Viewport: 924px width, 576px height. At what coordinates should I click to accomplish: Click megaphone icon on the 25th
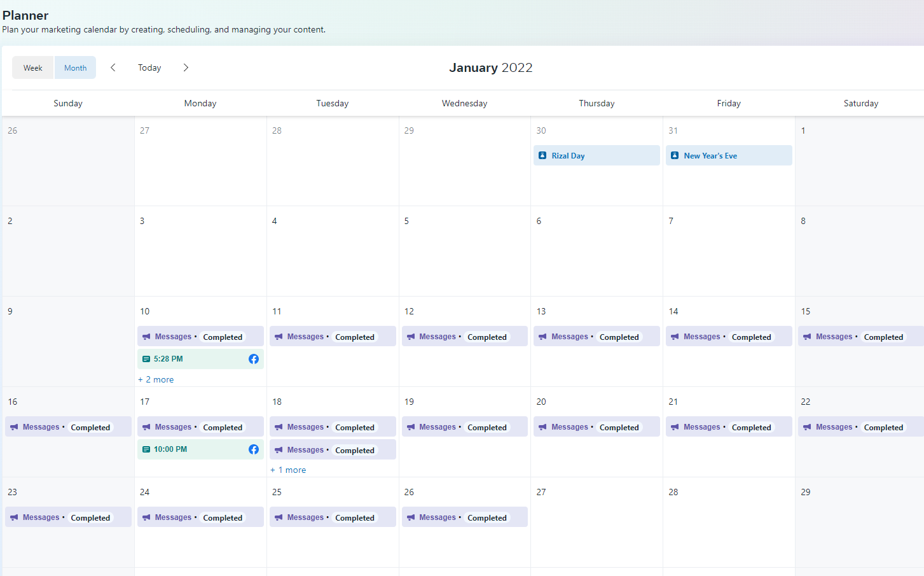click(x=279, y=517)
